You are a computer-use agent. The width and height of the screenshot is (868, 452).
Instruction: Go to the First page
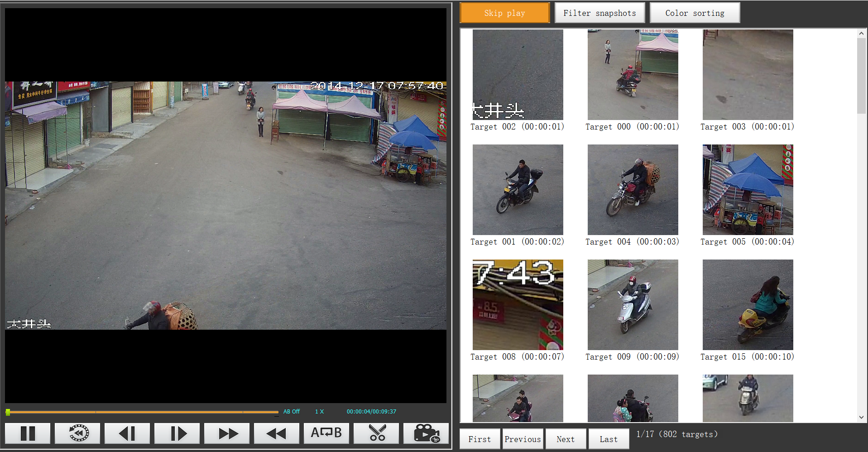point(480,439)
